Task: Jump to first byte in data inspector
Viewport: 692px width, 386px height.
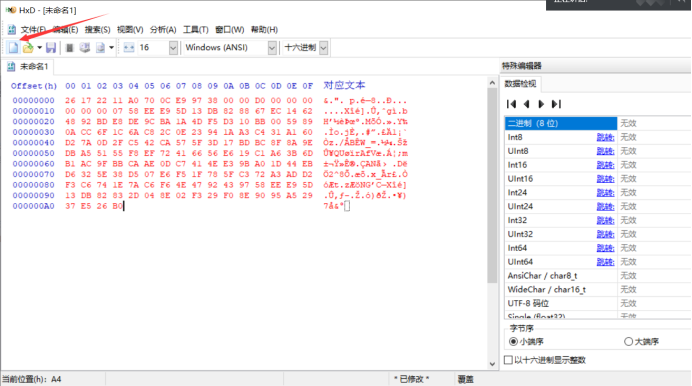Action: (x=511, y=104)
